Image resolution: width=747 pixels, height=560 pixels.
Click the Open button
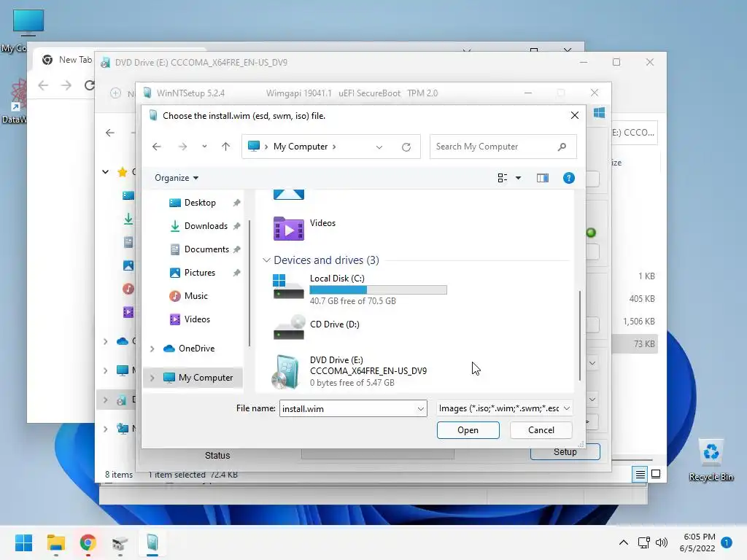tap(468, 430)
